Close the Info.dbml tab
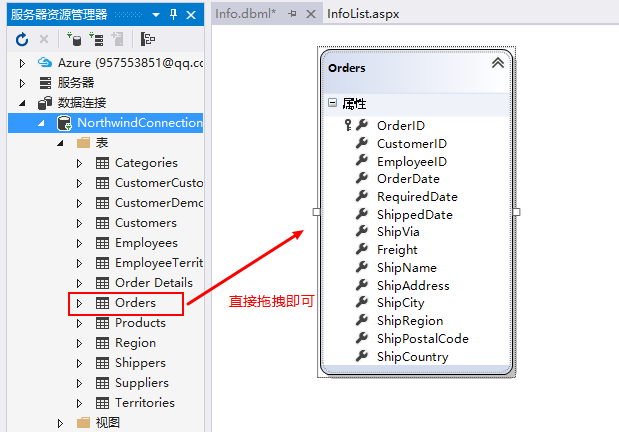Viewport: 619px width, 432px height. click(311, 14)
